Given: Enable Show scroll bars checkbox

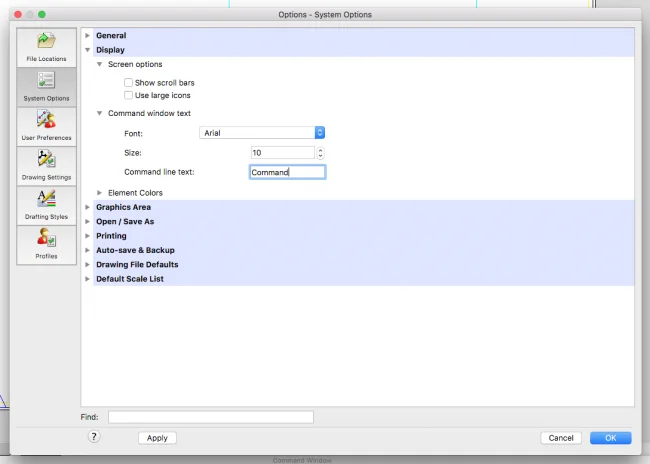Looking at the screenshot, I should coord(128,82).
